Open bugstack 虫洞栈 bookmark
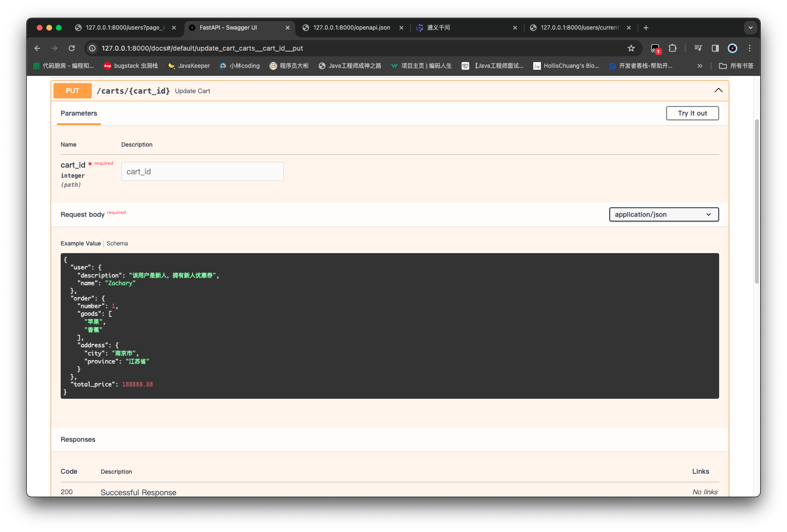This screenshot has width=787, height=532. pos(131,66)
